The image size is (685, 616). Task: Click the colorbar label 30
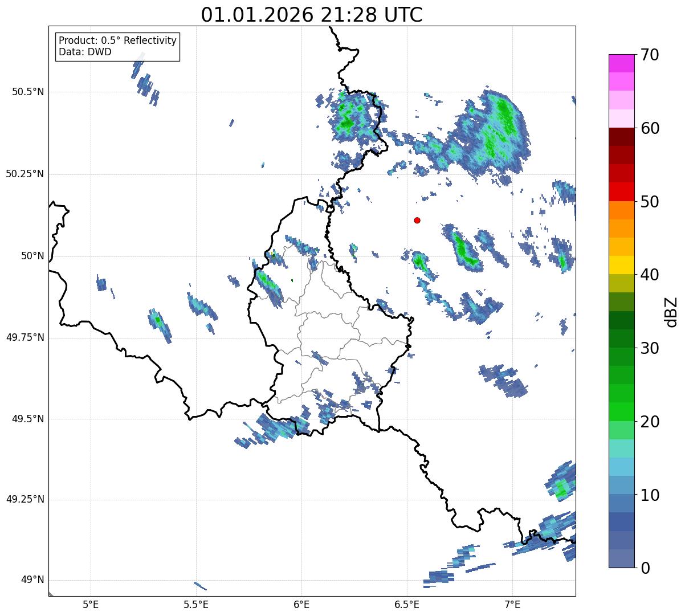pyautogui.click(x=650, y=348)
